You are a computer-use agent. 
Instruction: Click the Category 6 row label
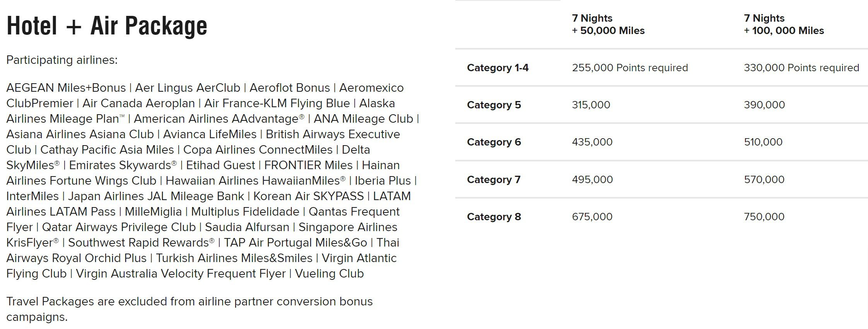click(494, 142)
